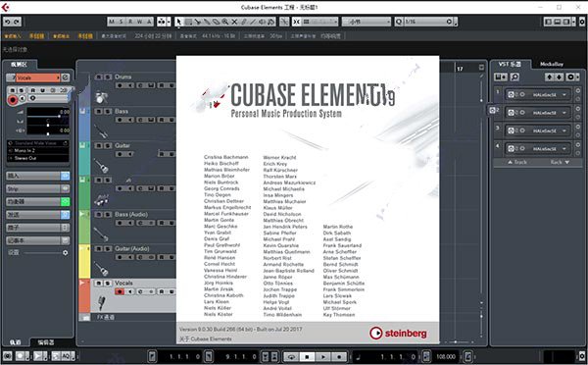Mute the Drums track
The height and width of the screenshot is (365, 588).
tap(99, 77)
